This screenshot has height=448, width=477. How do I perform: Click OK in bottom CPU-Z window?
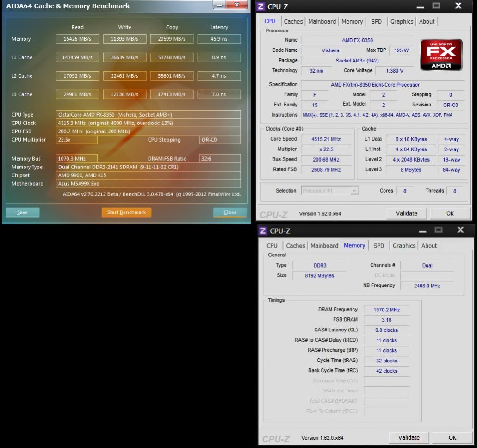[452, 438]
